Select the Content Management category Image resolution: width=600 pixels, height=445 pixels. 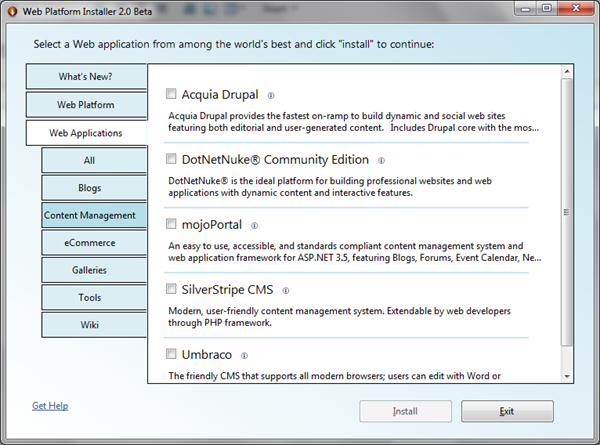(94, 215)
